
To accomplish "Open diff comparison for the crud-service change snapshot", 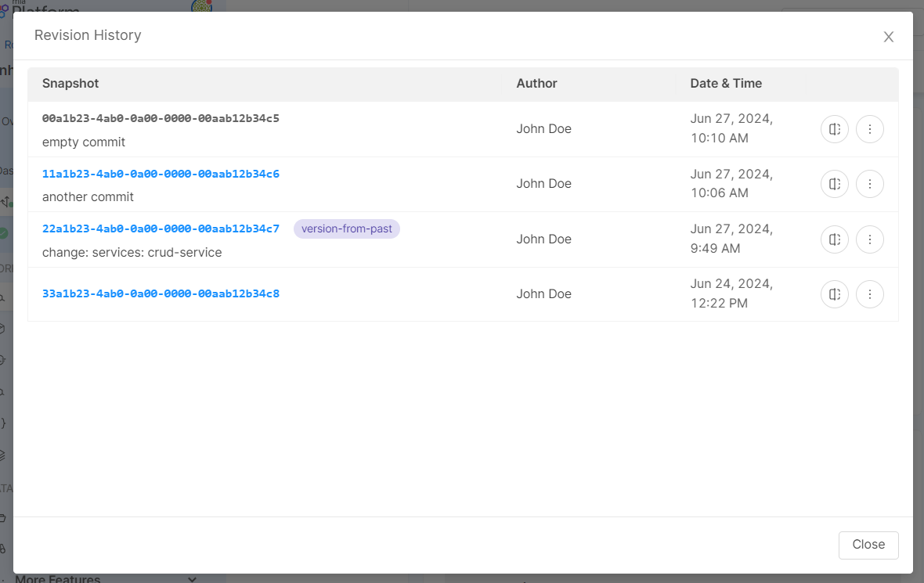I will pos(834,239).
